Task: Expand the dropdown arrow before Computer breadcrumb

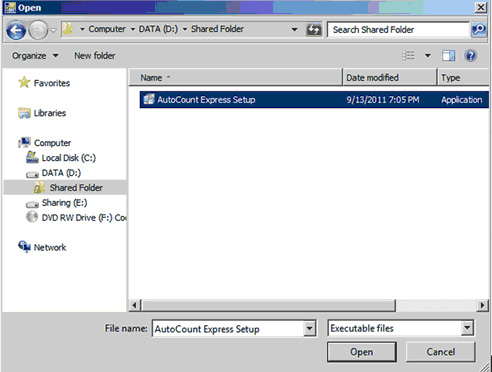Action: pos(82,29)
